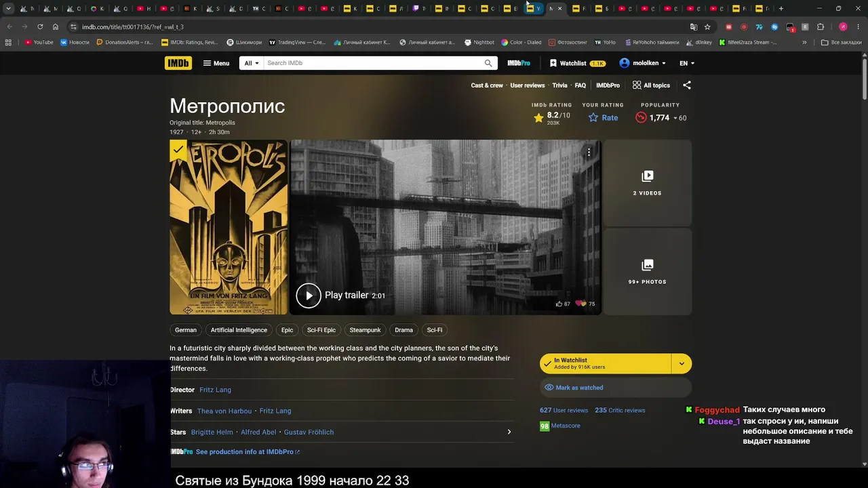Open the trailer's three-dot options menu
This screenshot has height=488, width=868.
coord(589,152)
